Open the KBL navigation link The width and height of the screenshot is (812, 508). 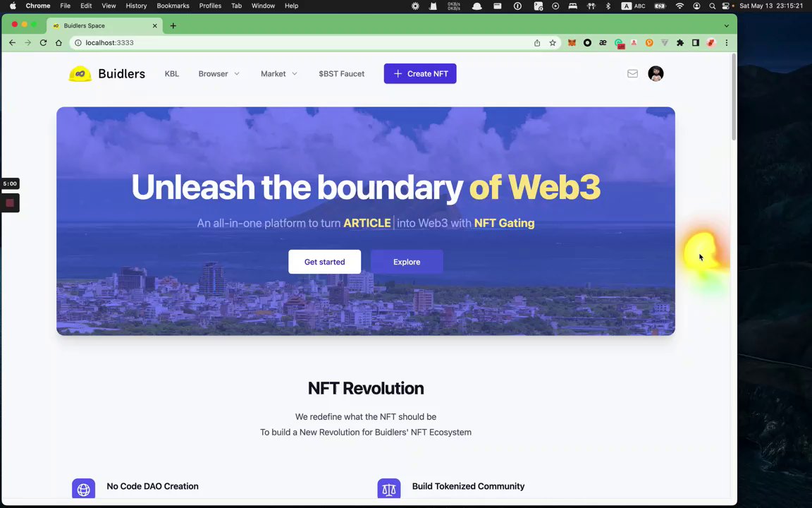[x=172, y=73]
